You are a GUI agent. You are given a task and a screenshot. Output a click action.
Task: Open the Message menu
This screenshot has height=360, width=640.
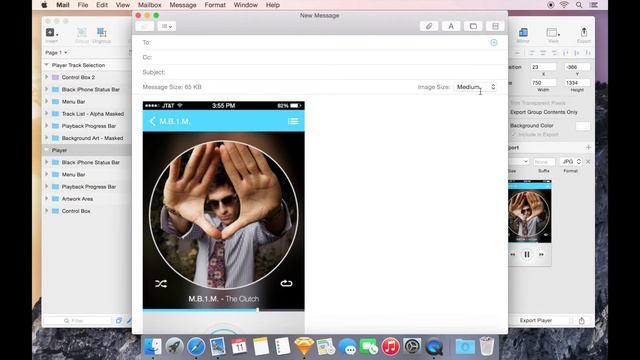[x=183, y=5]
